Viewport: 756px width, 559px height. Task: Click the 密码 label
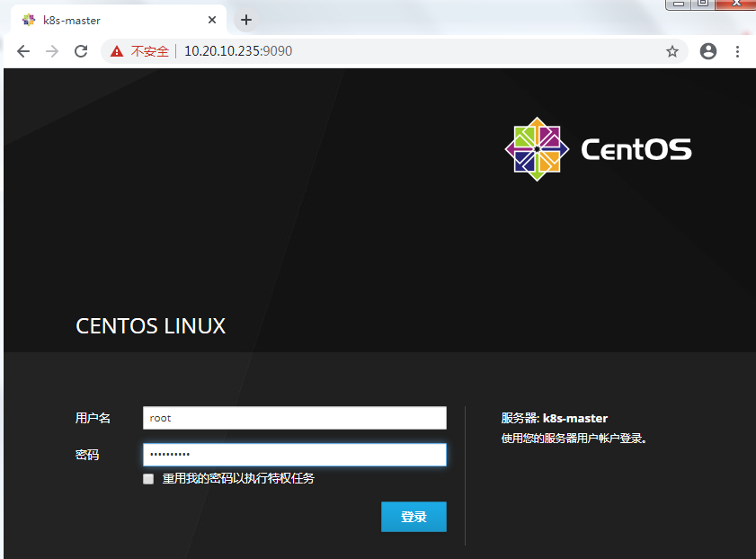point(87,455)
